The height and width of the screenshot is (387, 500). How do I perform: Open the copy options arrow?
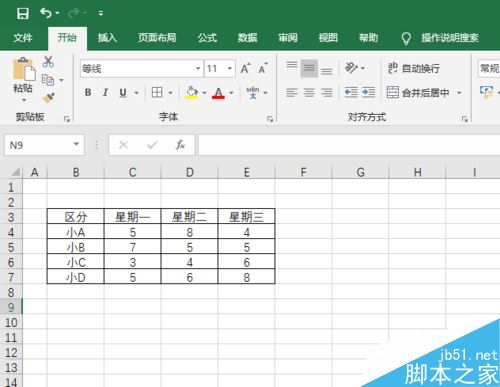coord(61,80)
